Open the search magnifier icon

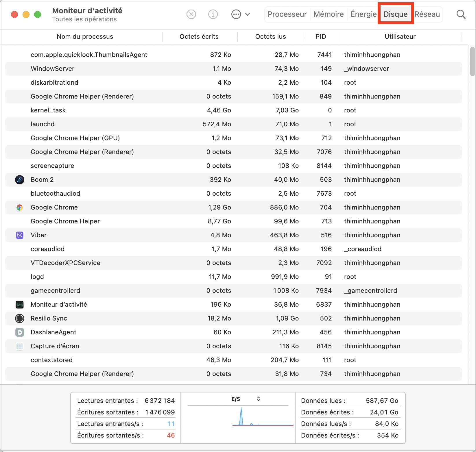click(461, 14)
